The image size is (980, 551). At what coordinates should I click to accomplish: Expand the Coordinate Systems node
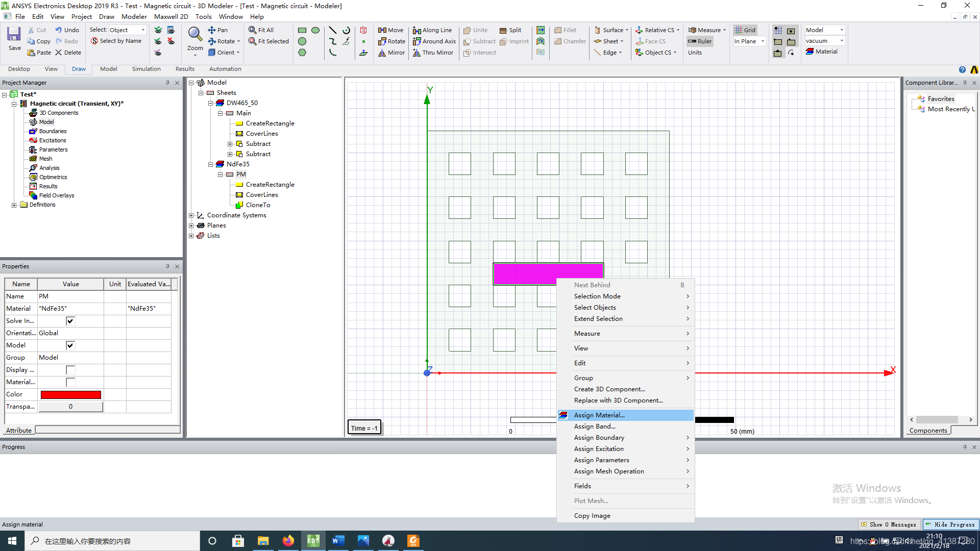(191, 215)
